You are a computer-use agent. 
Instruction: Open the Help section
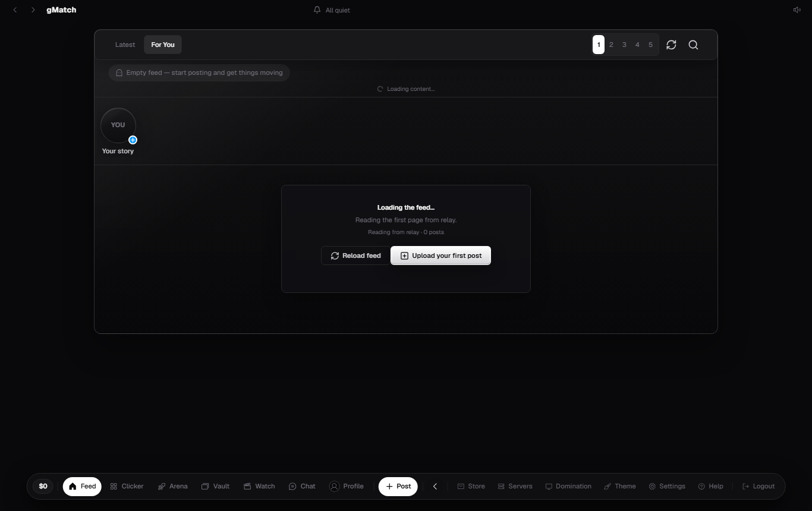710,486
